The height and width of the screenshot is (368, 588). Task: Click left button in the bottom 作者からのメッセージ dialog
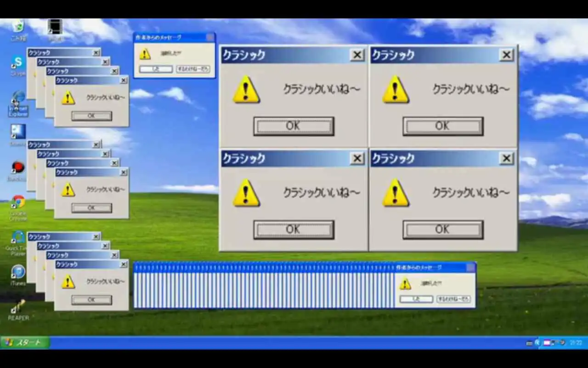pos(416,299)
